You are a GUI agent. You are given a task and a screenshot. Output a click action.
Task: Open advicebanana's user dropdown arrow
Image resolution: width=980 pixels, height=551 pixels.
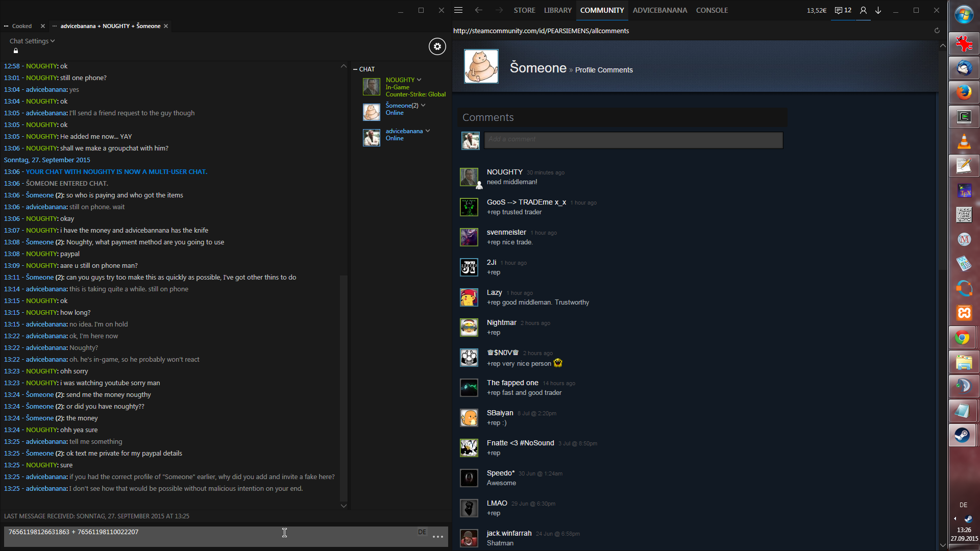pyautogui.click(x=428, y=131)
